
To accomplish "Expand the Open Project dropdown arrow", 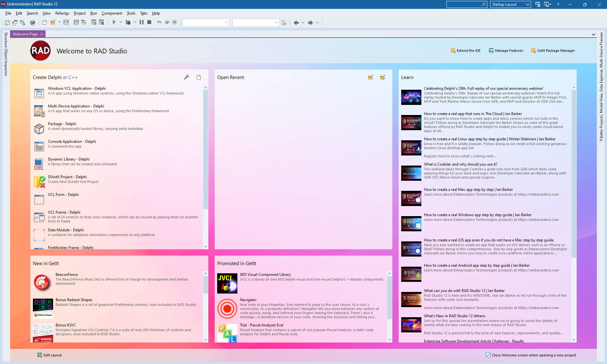I will (59, 22).
